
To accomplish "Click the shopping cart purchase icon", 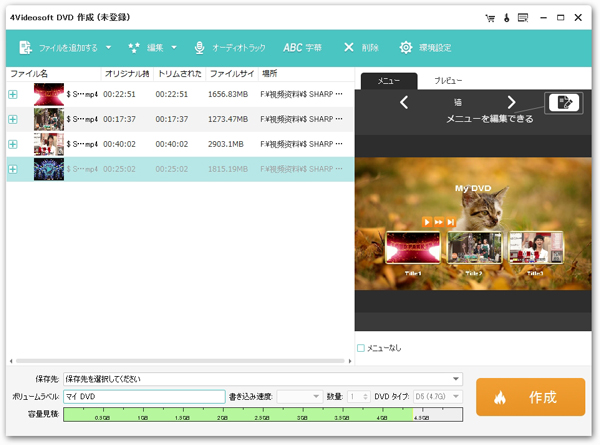I will [490, 18].
